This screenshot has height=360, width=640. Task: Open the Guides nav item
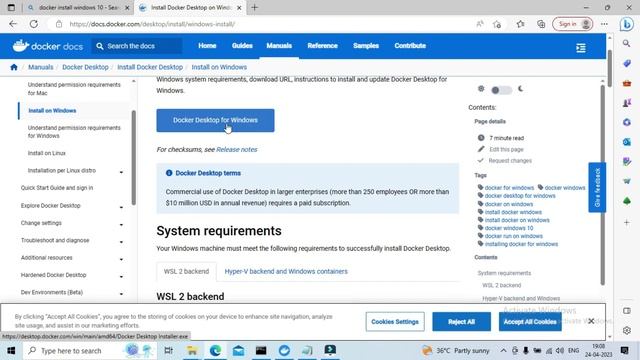coord(242,46)
